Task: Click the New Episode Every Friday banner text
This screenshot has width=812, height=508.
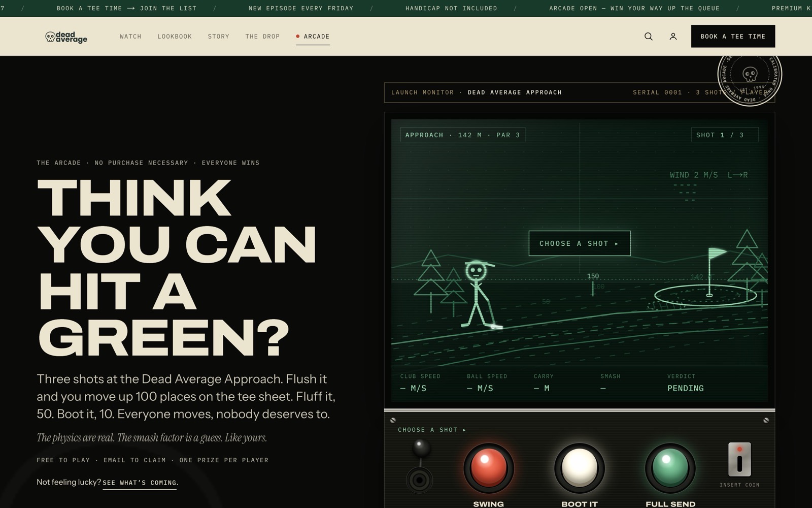Action: 301,8
